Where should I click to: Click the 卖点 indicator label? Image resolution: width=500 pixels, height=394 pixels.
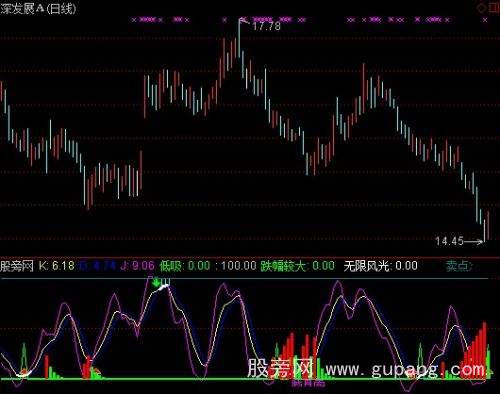click(x=459, y=266)
